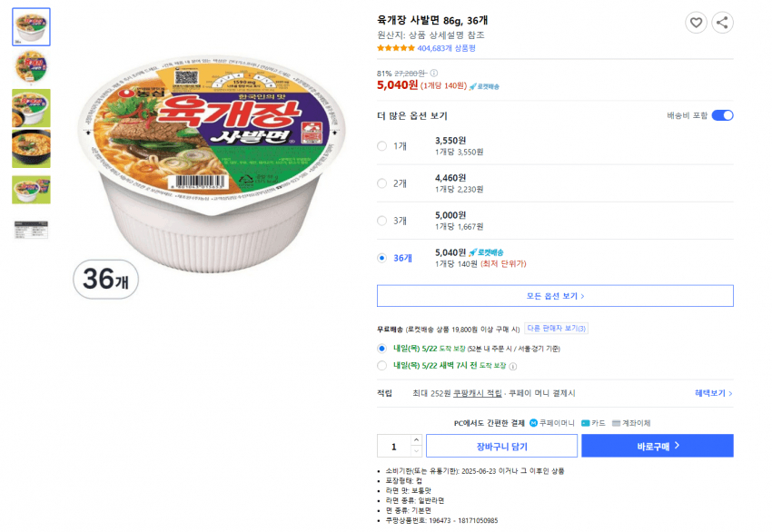Screen dimensions: 772x532
Task: Select the bank transfer payment icon
Action: [x=617, y=420]
